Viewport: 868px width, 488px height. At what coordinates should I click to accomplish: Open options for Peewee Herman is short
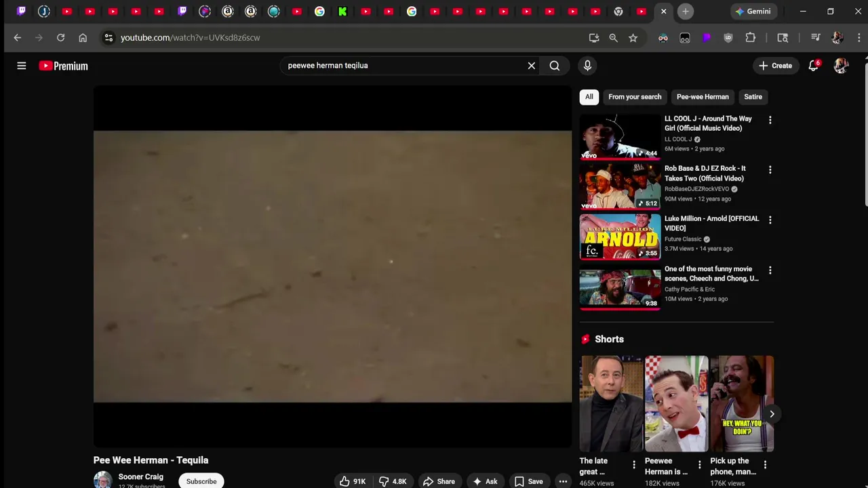(699, 465)
